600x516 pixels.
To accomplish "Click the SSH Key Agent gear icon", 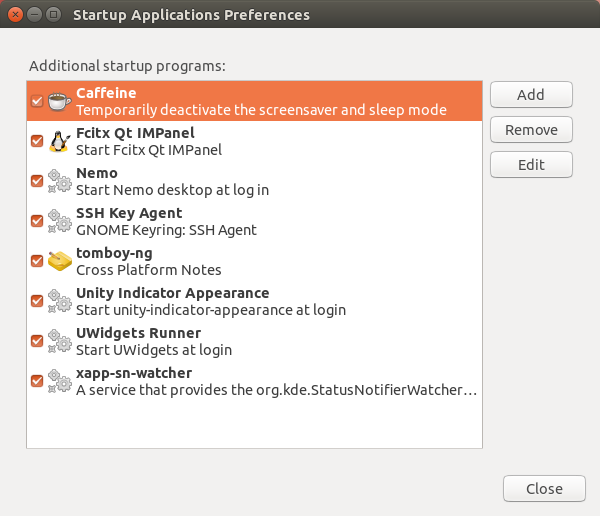I will point(59,221).
